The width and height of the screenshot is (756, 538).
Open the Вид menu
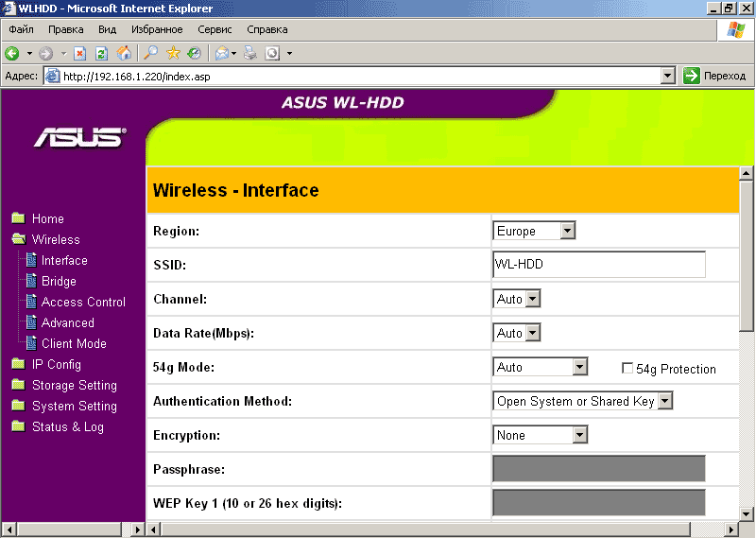(x=107, y=29)
